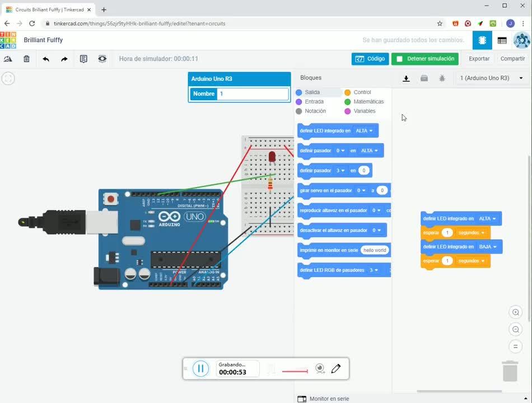The height and width of the screenshot is (403, 532).
Task: Click value field in definir pasador 3 block
Action: point(363,171)
